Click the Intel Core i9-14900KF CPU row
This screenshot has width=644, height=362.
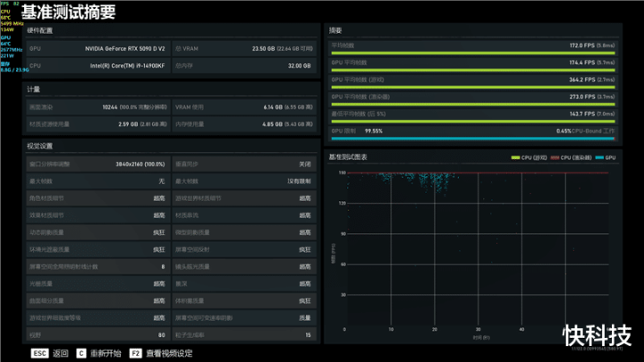pos(98,65)
